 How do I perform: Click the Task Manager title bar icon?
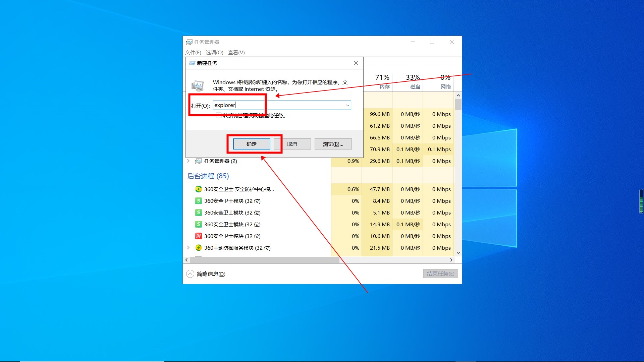[x=189, y=42]
